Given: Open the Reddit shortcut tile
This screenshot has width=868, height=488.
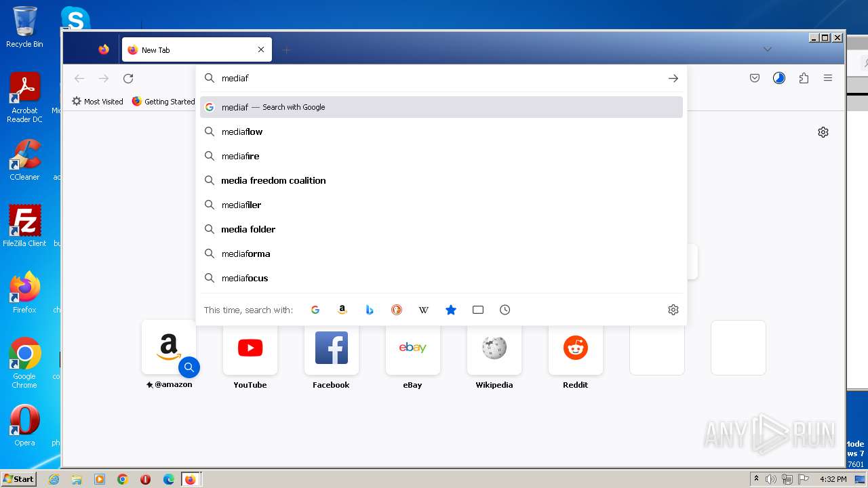Looking at the screenshot, I should [x=576, y=348].
